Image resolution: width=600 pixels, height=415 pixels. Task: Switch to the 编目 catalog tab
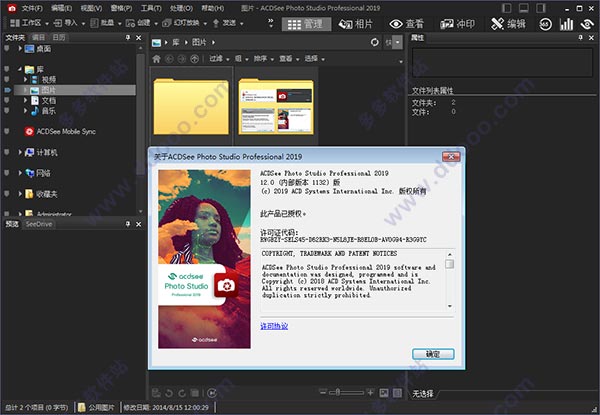(x=38, y=37)
